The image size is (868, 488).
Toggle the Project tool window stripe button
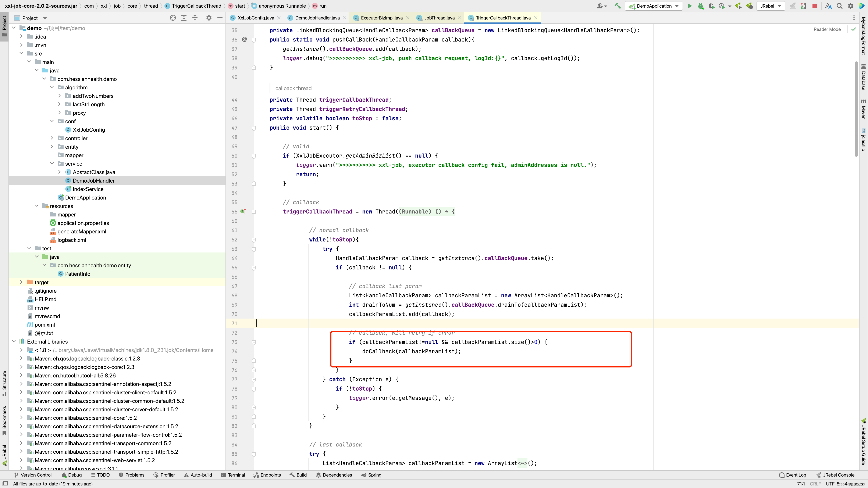(x=4, y=26)
